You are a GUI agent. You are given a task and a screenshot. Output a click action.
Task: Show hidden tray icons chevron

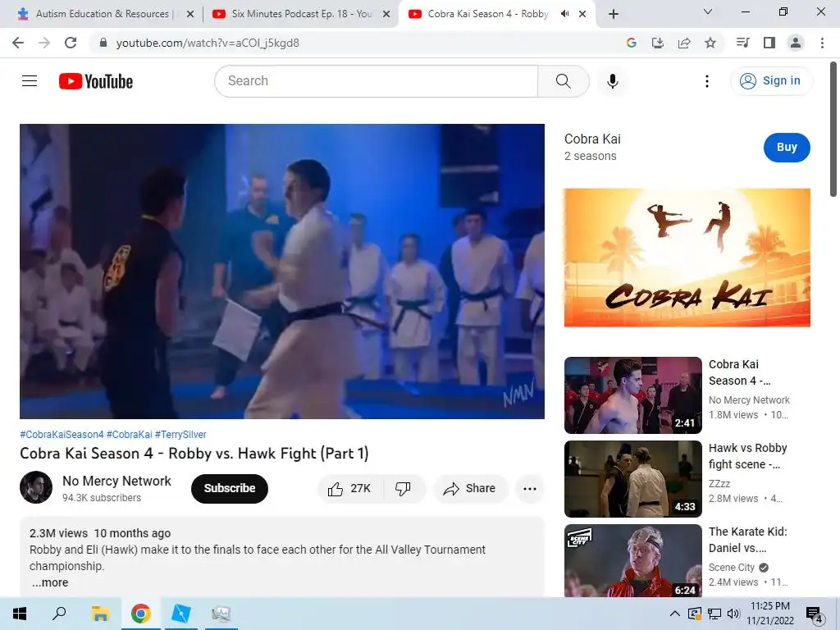pyautogui.click(x=675, y=614)
